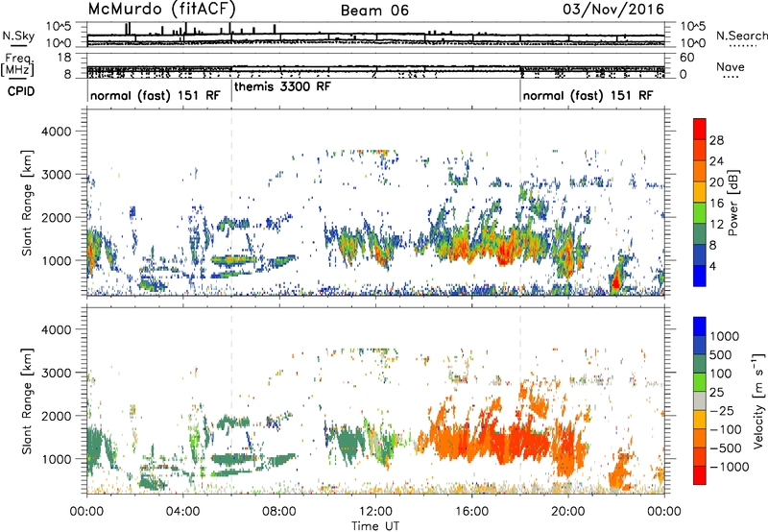768x532 pixels.
Task: Click the N.Search legend label
Action: (x=741, y=36)
